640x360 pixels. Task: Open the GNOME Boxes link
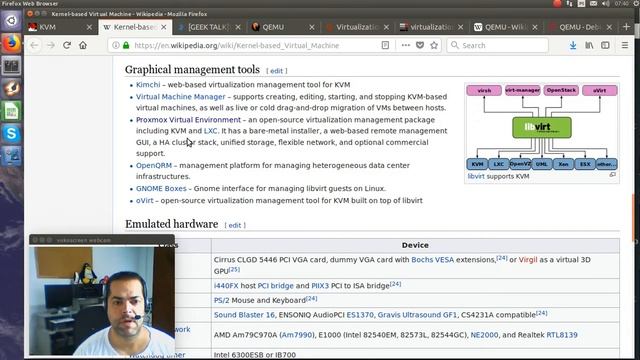161,189
